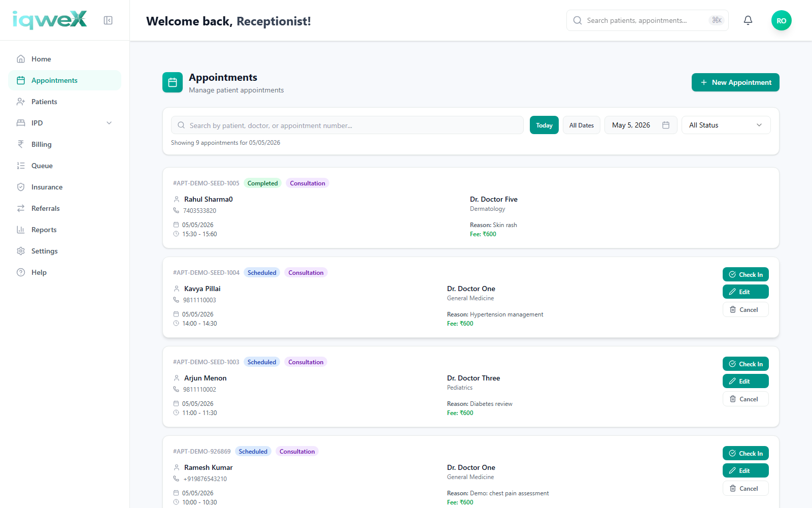Expand the IPD submenu chevron
The width and height of the screenshot is (812, 508).
(x=109, y=123)
